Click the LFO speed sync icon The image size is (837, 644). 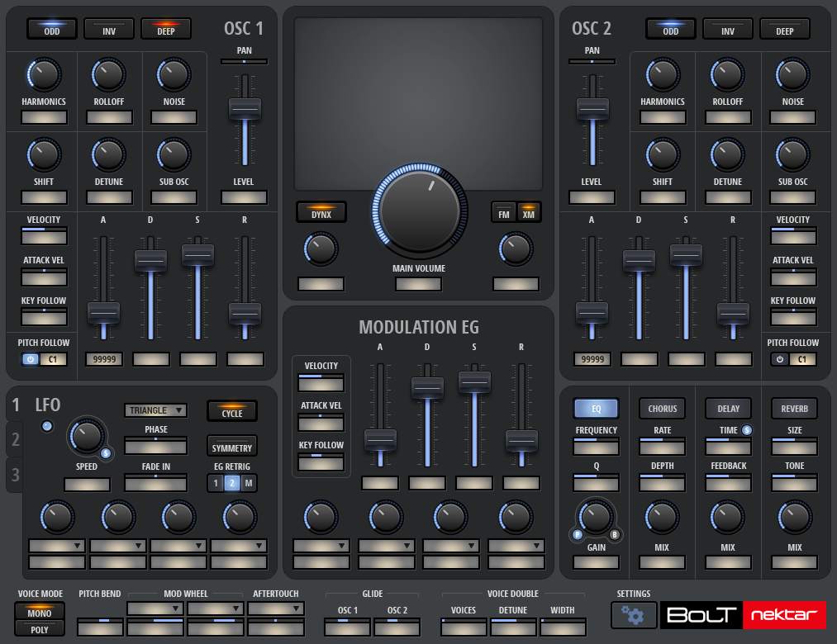(x=106, y=453)
